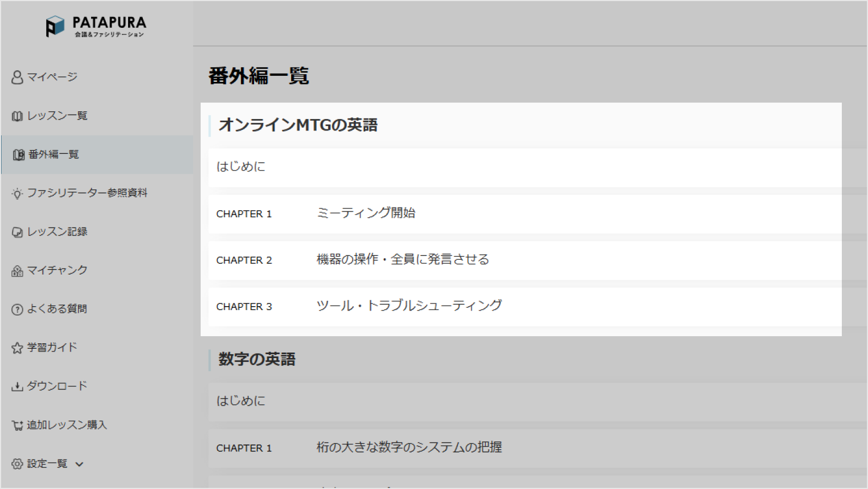Select 番外編一覧 in the sidebar
This screenshot has width=868, height=489.
pos(53,154)
